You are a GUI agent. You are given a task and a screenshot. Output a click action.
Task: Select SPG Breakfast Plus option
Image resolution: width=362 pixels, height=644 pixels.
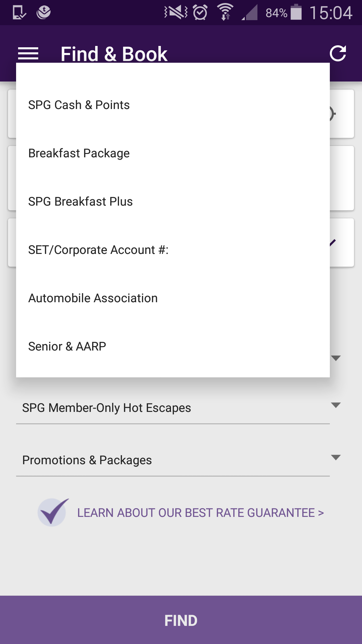click(80, 202)
